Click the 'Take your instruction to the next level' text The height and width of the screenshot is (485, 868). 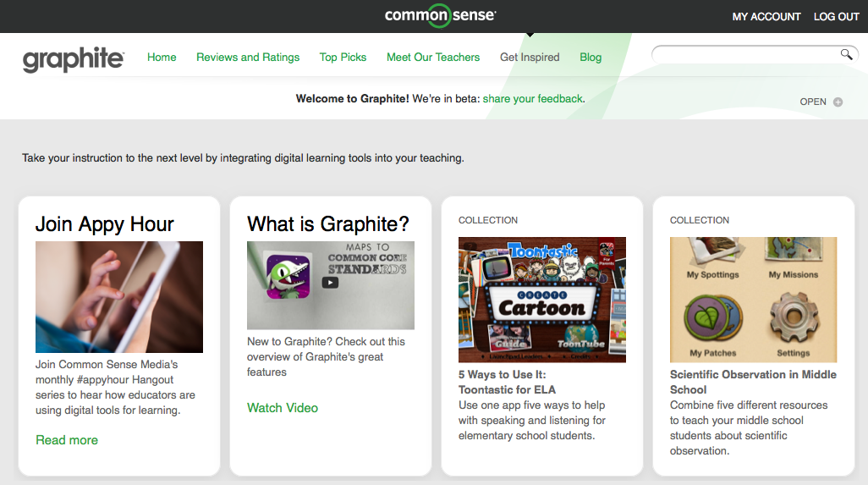(243, 157)
